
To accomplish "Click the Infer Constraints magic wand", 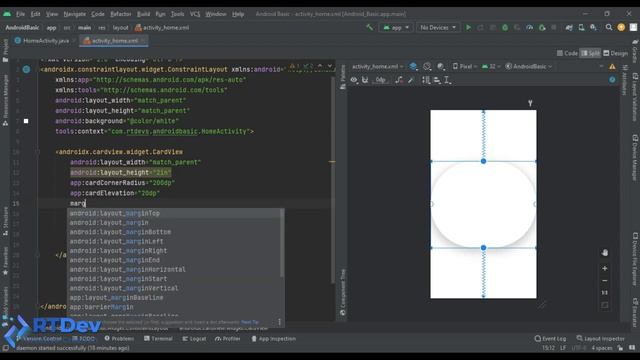I will coord(411,80).
